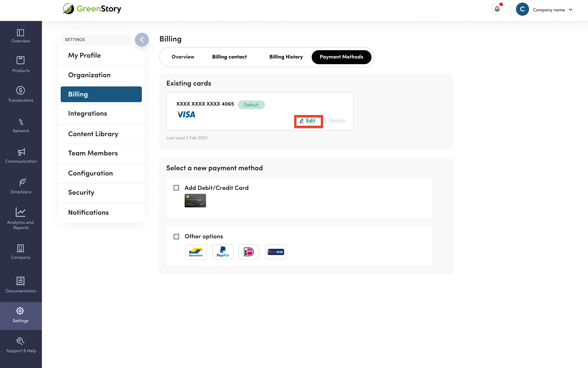Select PayPal payment option
This screenshot has width=588, height=368.
(x=223, y=252)
